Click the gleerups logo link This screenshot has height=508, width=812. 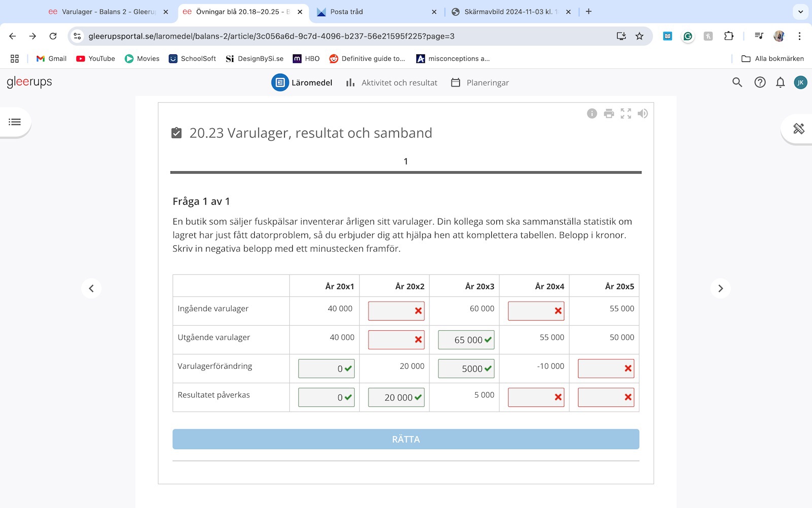tap(29, 82)
